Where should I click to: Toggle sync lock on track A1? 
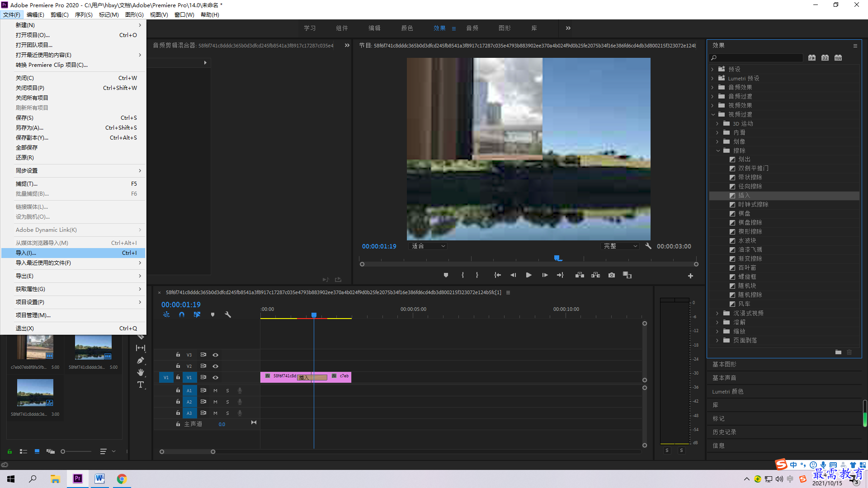pos(203,390)
